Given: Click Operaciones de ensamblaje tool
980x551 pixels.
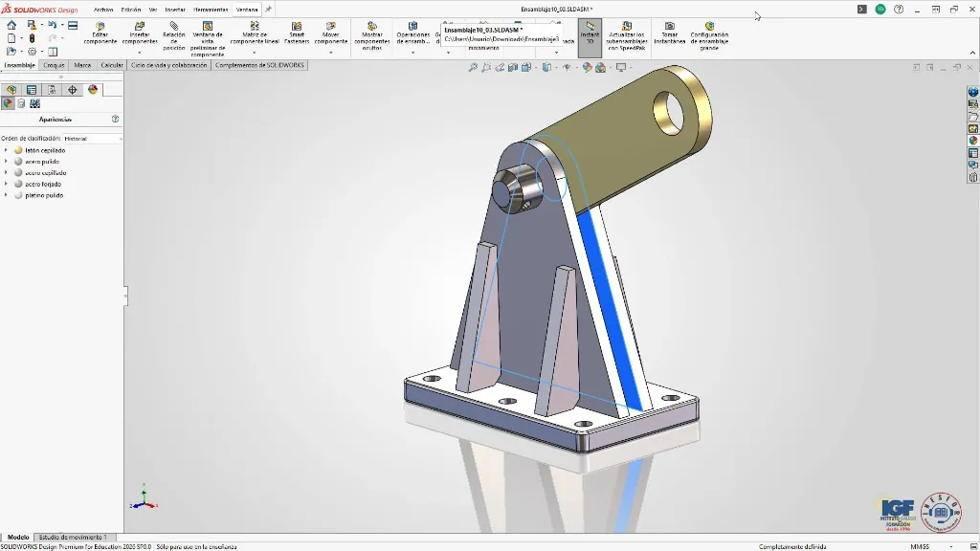Looking at the screenshot, I should [413, 33].
